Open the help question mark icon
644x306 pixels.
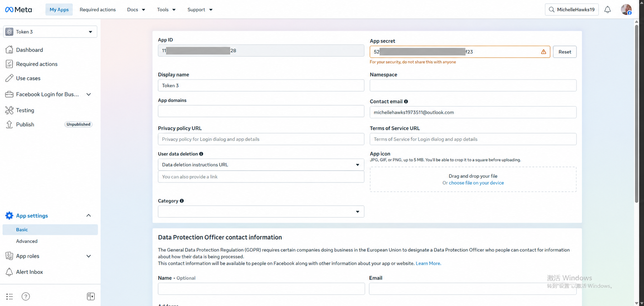[26, 296]
